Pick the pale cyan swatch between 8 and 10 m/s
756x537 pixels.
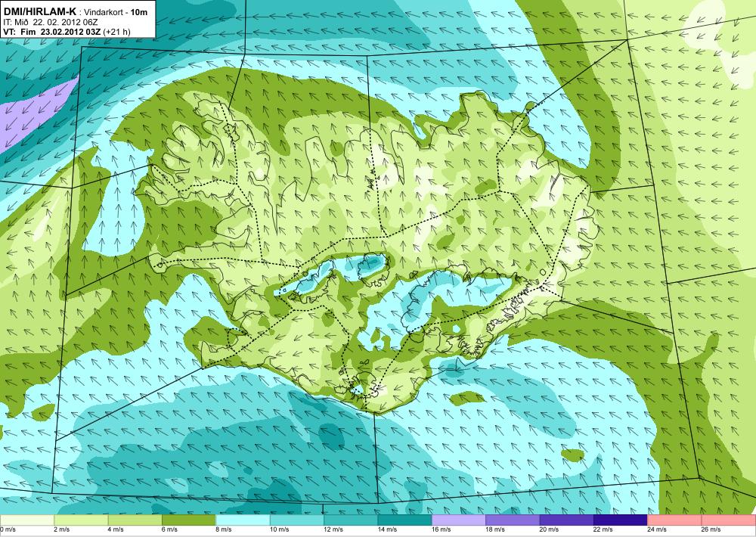(243, 520)
